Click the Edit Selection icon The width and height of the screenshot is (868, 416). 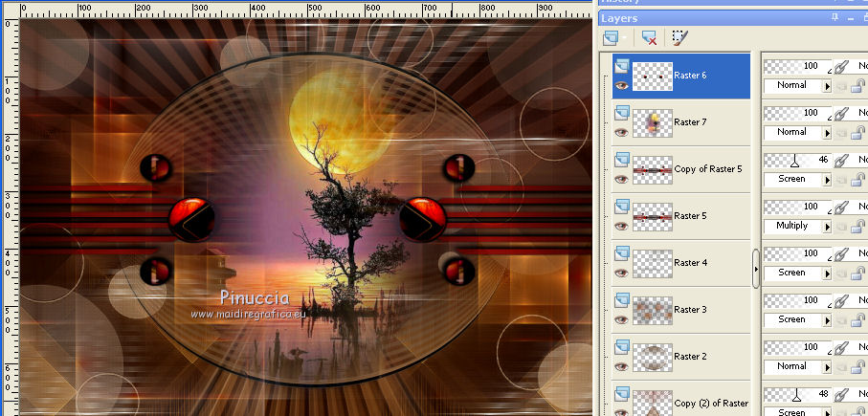pos(679,37)
